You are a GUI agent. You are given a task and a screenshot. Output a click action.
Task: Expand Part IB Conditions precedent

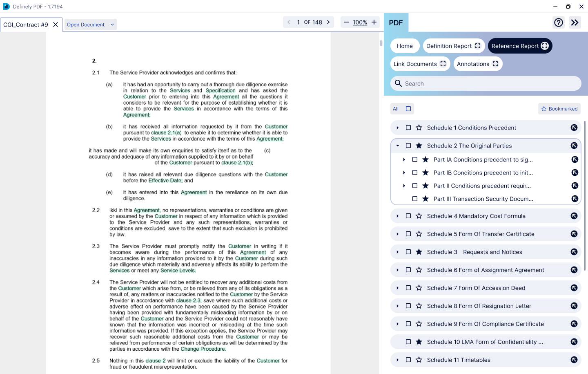click(x=404, y=172)
